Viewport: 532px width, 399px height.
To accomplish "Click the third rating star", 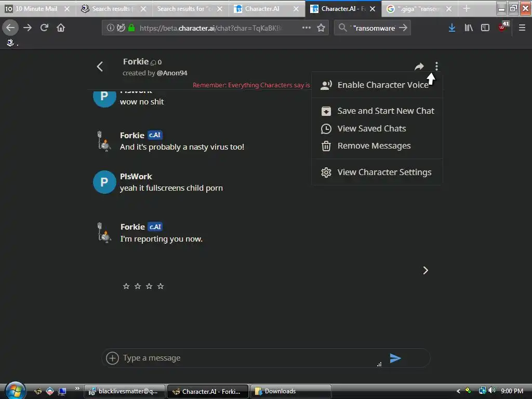I will (149, 286).
